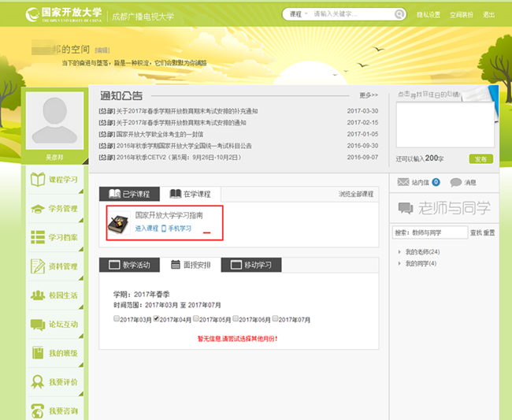Check the 2017年06月 checkbox
The width and height of the screenshot is (512, 420).
[x=236, y=318]
